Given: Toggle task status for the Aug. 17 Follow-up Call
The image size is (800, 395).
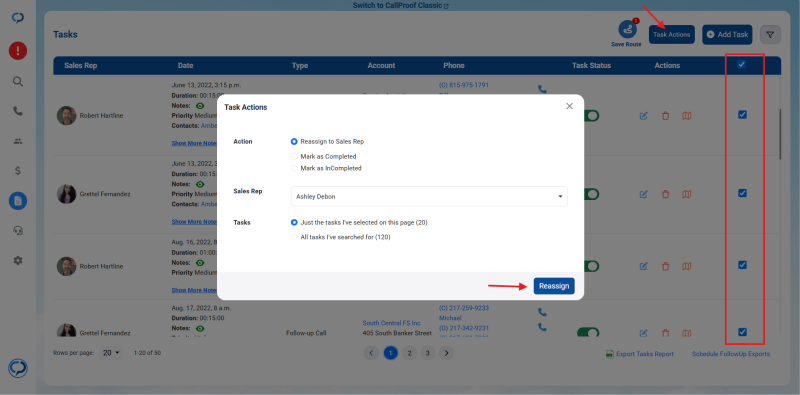Looking at the screenshot, I should (x=588, y=333).
